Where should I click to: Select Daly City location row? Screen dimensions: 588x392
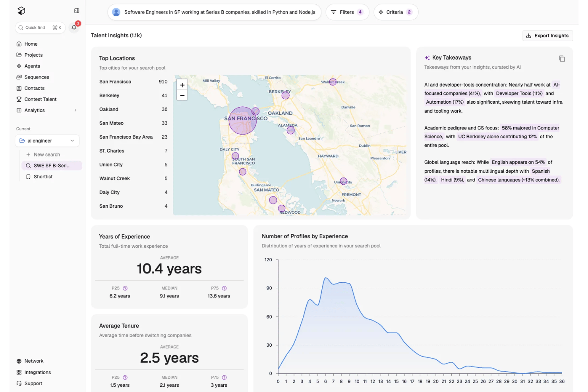pyautogui.click(x=133, y=192)
